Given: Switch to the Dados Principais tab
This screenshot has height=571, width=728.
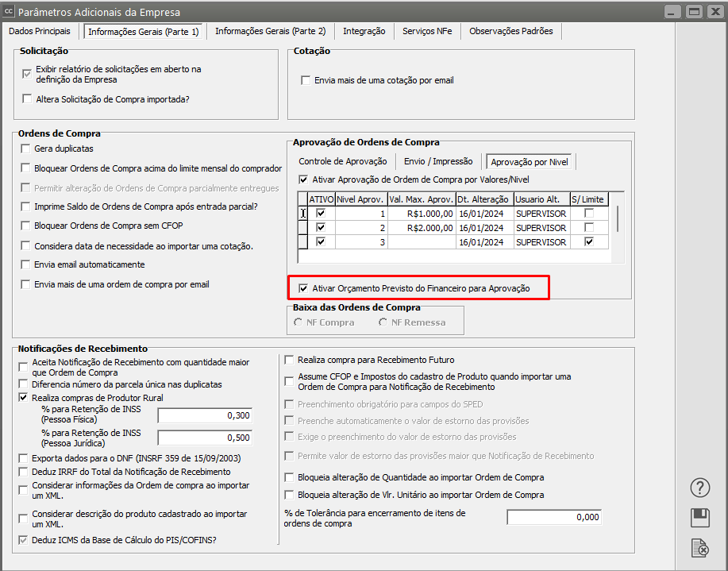Looking at the screenshot, I should click(x=40, y=31).
